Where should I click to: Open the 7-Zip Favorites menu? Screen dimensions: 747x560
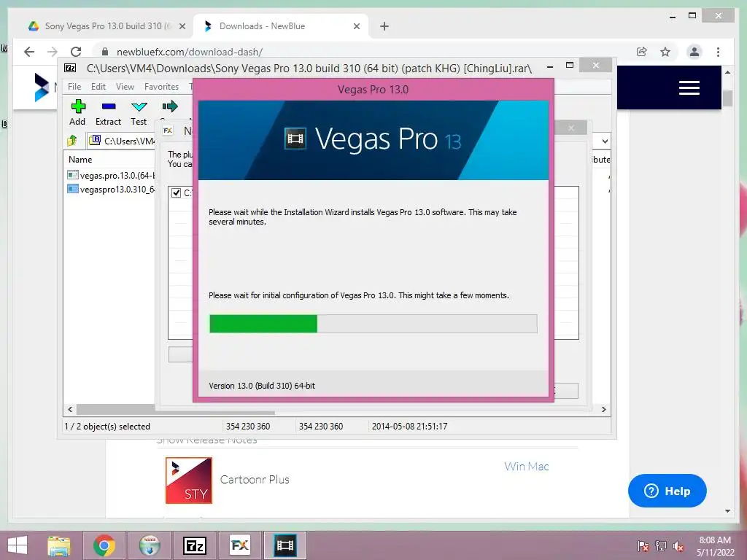click(161, 86)
